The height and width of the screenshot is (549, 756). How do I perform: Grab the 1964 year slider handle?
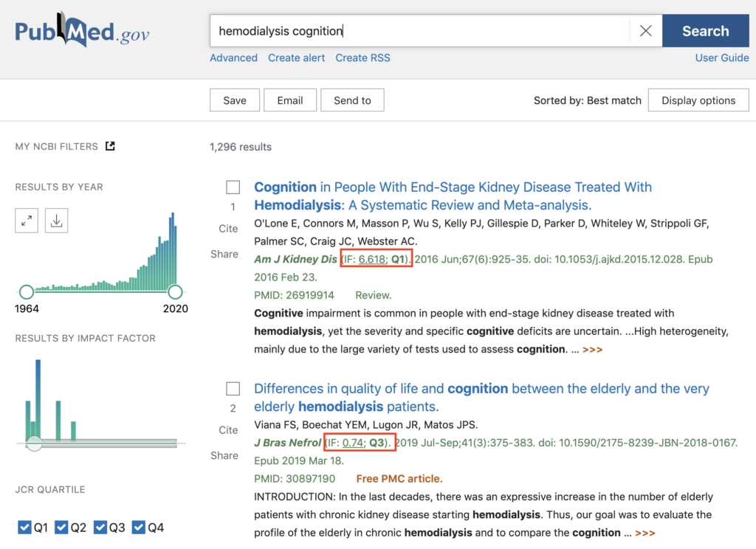tap(27, 291)
